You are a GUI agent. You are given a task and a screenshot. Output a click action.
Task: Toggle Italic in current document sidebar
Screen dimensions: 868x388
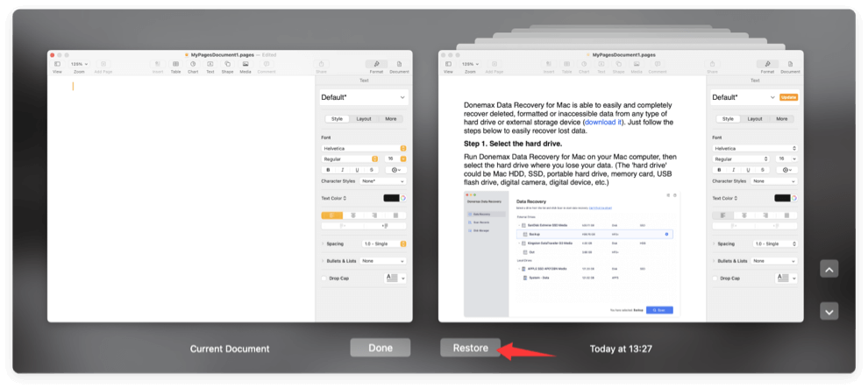tap(343, 170)
